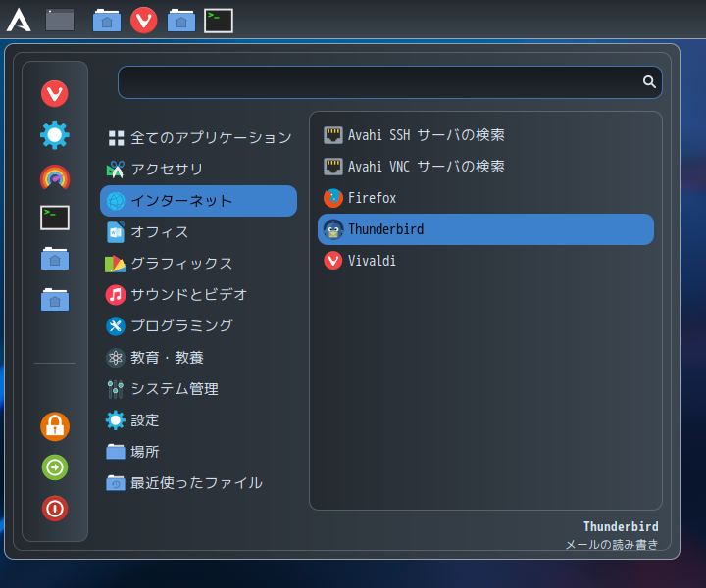
Task: Click the orange lock screen button
Action: point(55,426)
